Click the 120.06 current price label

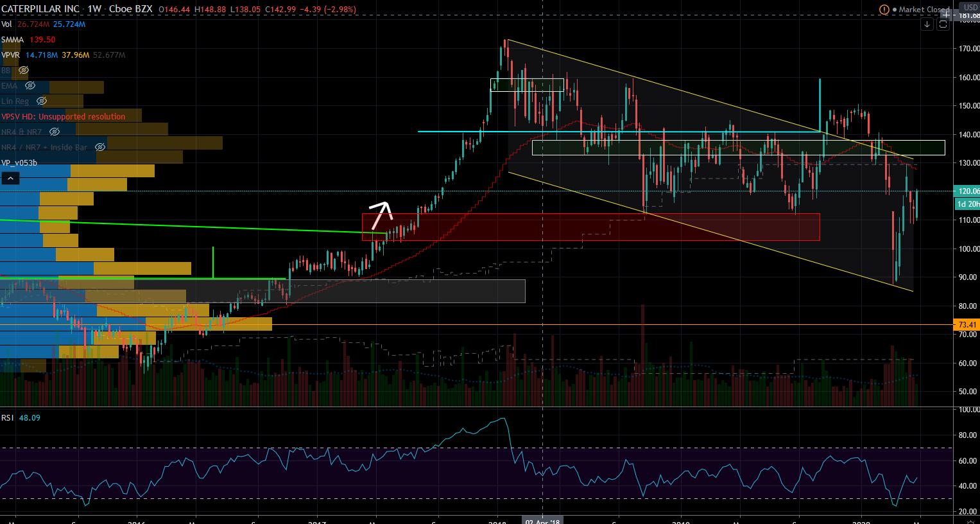(x=968, y=191)
